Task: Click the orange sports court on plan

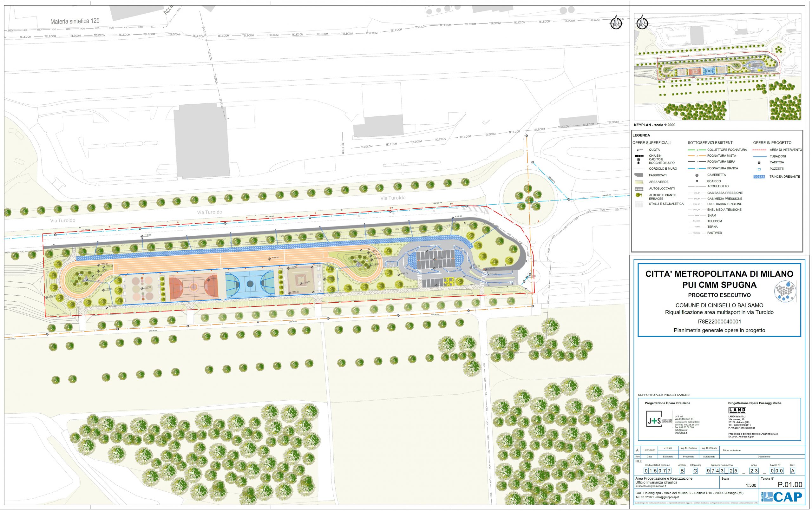Action: 193,287
